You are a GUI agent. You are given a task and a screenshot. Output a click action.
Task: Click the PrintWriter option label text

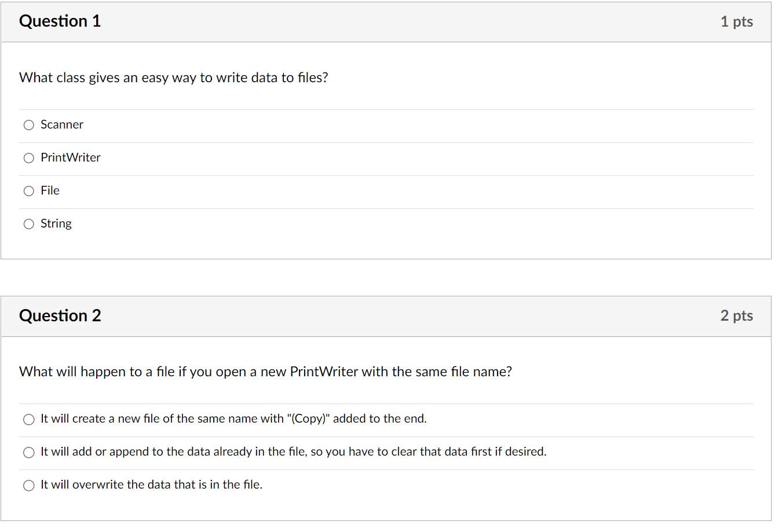coord(70,157)
